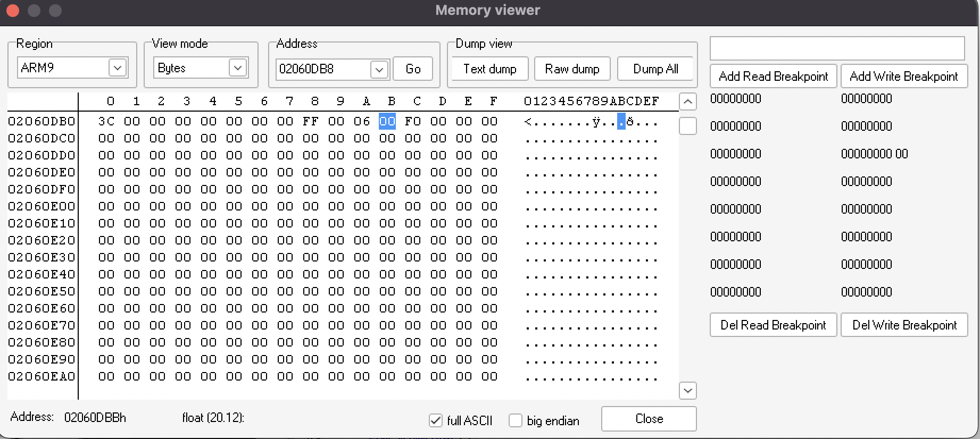Open the View mode Bytes dropdown
This screenshot has width=980, height=439.
point(238,68)
